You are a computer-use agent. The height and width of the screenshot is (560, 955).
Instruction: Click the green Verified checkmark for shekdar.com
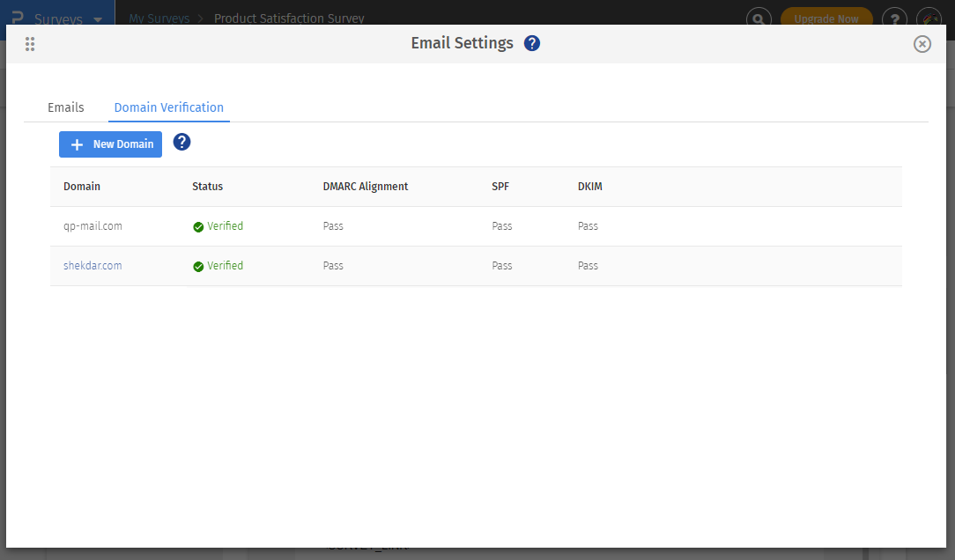pos(198,267)
